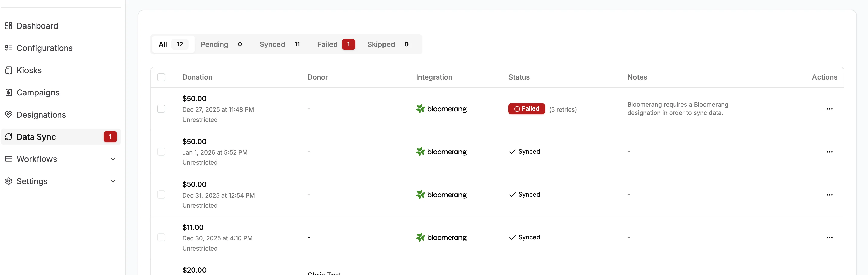Click the All tab count 12
The width and height of the screenshot is (868, 275).
tap(180, 44)
